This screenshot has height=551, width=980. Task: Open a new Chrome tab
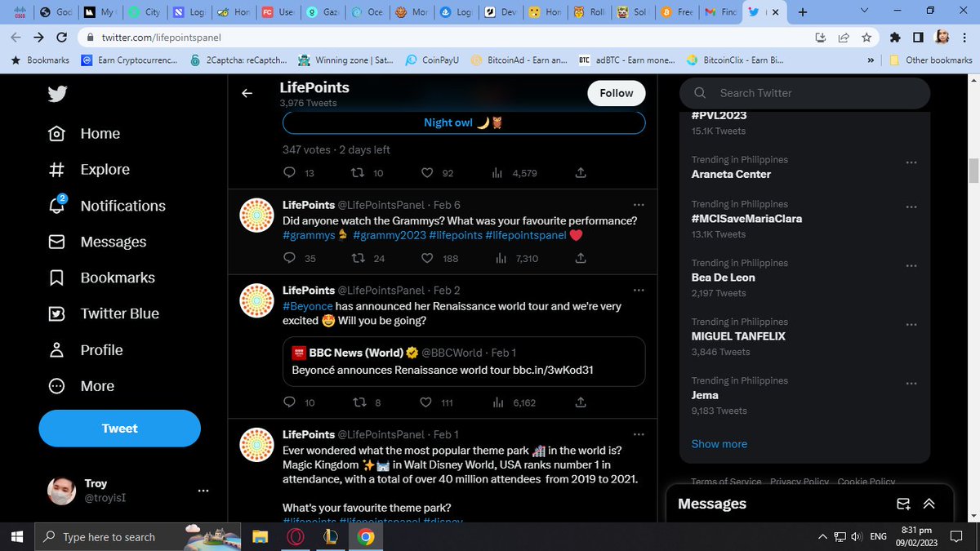tap(803, 12)
